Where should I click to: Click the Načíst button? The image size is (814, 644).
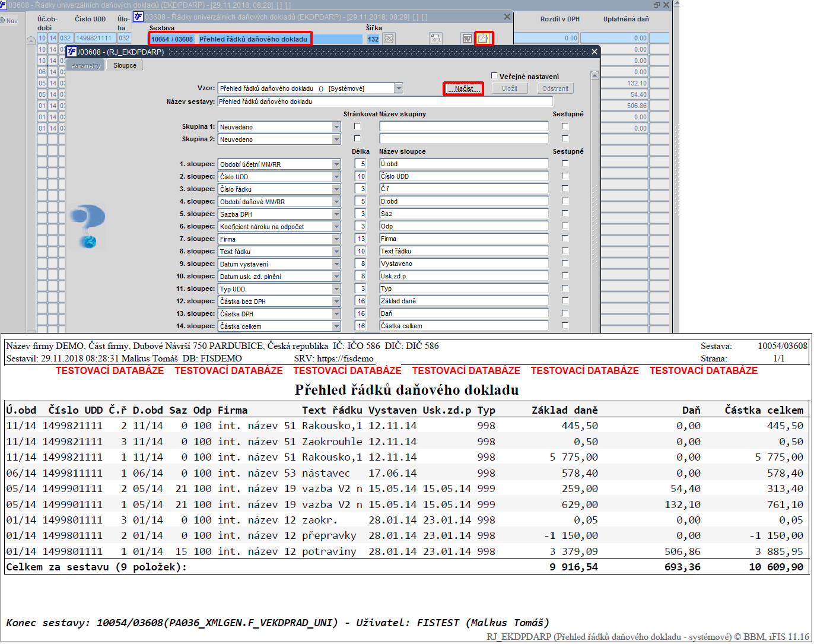(x=463, y=88)
